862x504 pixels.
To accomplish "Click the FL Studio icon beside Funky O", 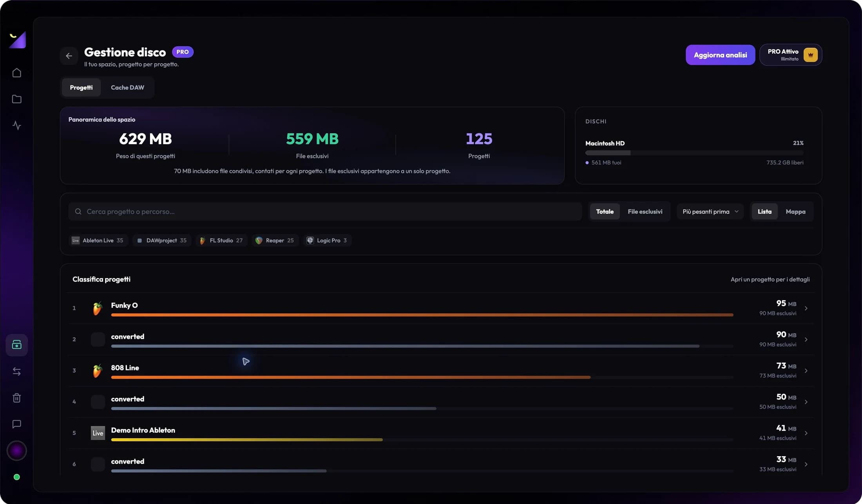I will coord(98,308).
